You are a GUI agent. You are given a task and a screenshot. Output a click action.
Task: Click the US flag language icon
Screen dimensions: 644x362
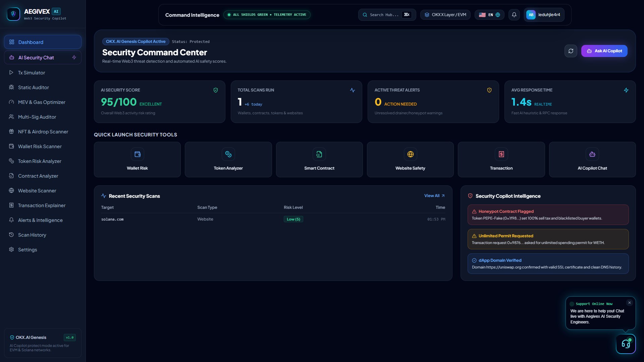click(482, 15)
